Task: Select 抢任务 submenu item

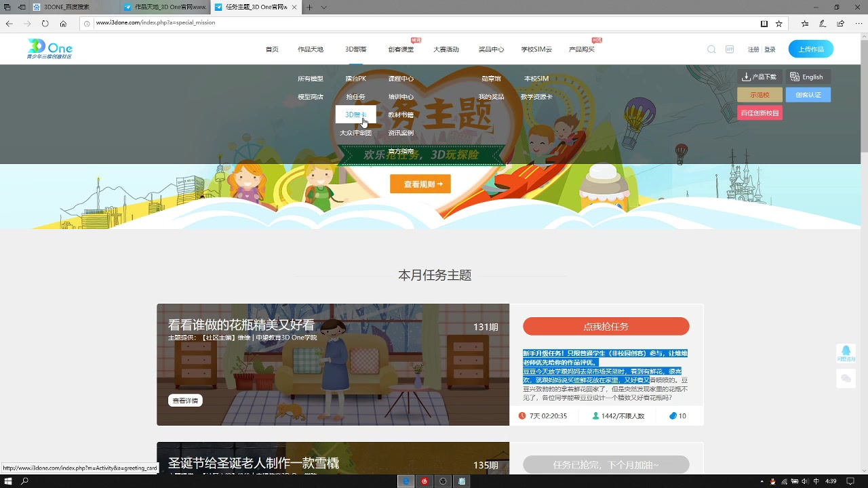Action: [355, 97]
